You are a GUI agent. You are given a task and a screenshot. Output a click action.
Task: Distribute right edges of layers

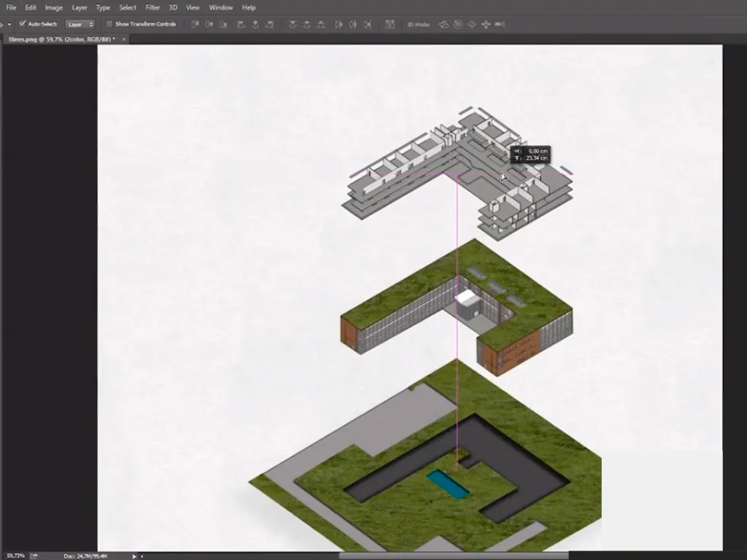(368, 24)
